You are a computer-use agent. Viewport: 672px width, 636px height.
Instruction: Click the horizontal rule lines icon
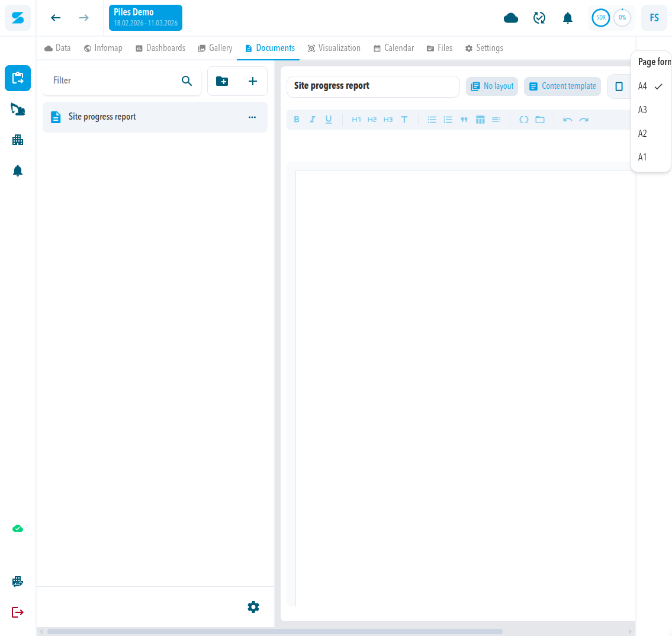(496, 120)
